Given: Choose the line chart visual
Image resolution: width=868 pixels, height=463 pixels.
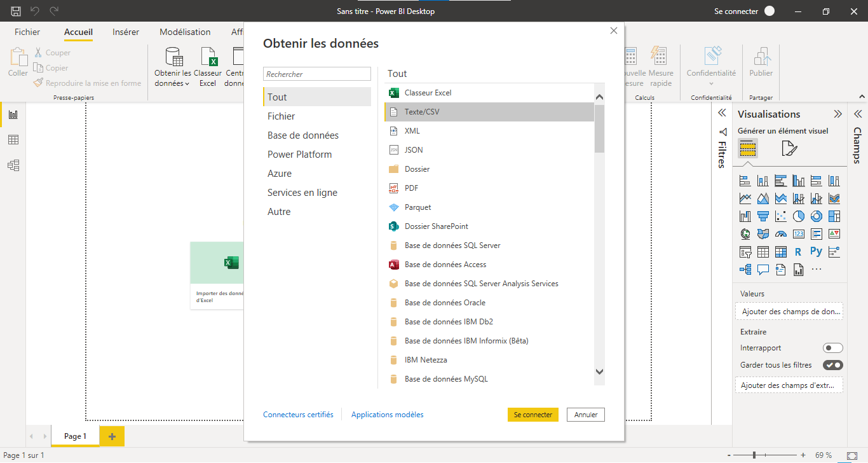Looking at the screenshot, I should pyautogui.click(x=746, y=198).
